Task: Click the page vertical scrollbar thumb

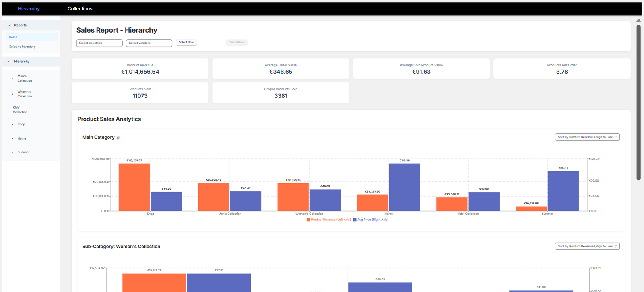Action: click(638, 102)
